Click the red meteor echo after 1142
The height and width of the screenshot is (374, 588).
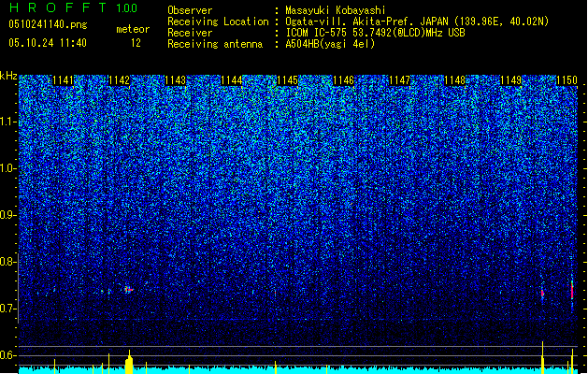click(129, 290)
